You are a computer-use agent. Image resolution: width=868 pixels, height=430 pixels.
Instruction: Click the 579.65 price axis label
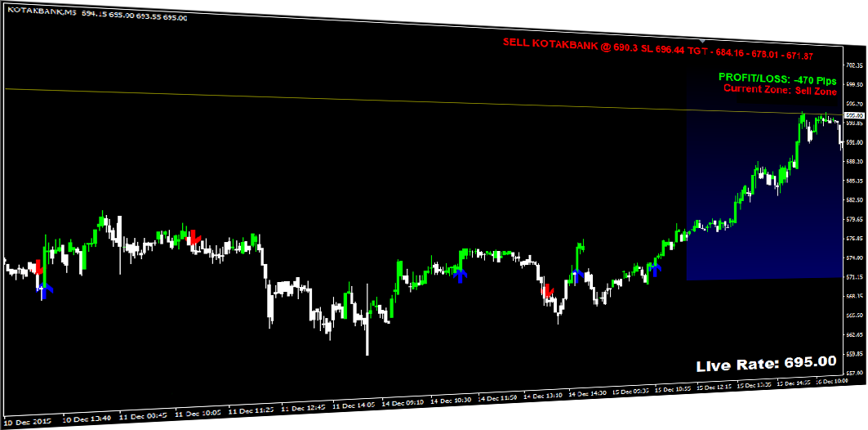tap(855, 219)
